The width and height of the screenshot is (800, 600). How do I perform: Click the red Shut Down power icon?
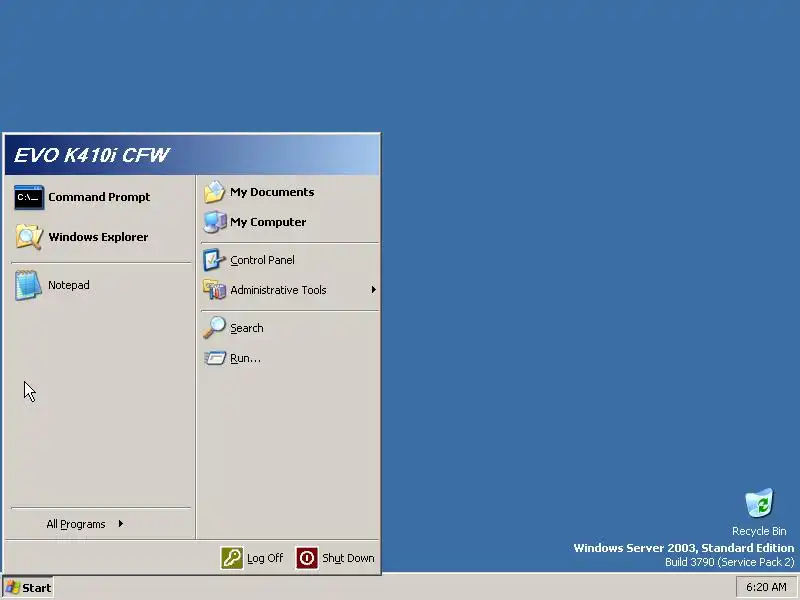[x=307, y=558]
